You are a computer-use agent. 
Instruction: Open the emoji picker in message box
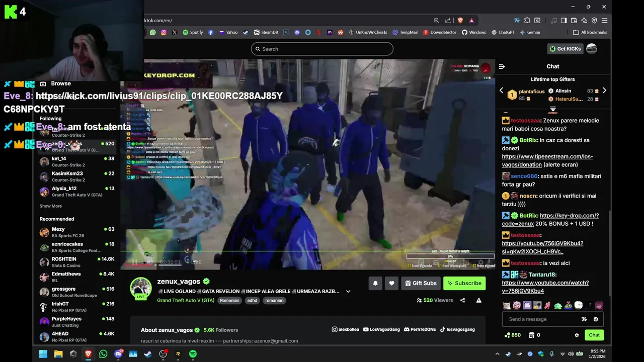[x=596, y=319]
